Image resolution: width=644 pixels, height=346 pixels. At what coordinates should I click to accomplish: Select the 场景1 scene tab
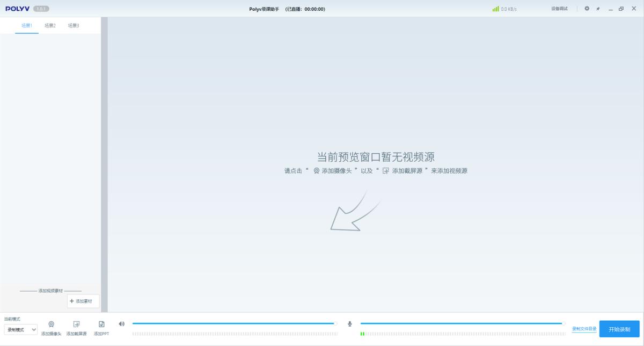click(x=26, y=25)
